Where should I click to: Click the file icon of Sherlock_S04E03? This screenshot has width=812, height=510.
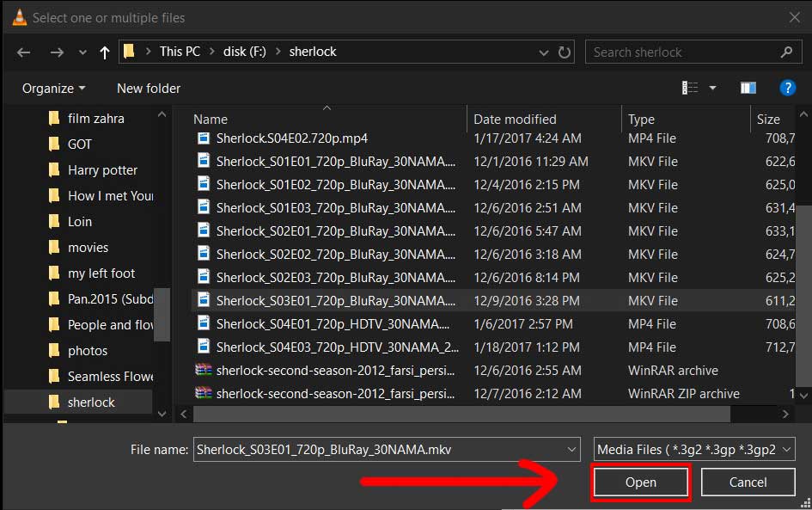[x=204, y=347]
